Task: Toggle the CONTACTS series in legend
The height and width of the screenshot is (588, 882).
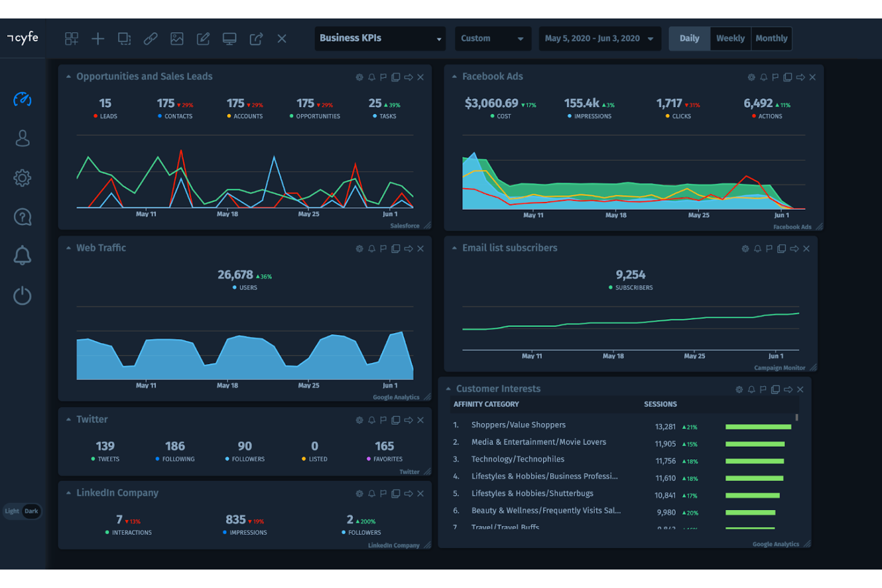Action: (x=175, y=116)
